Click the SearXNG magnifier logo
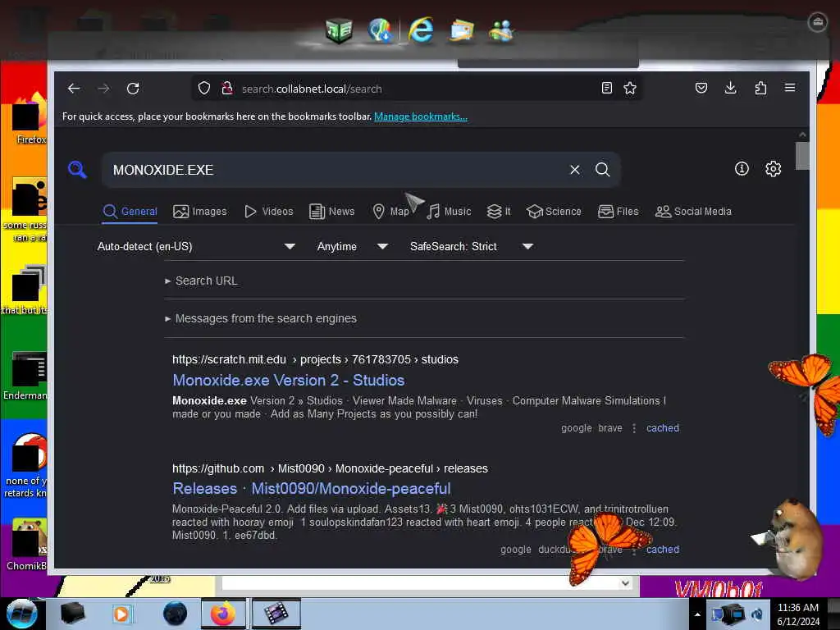 tap(77, 169)
